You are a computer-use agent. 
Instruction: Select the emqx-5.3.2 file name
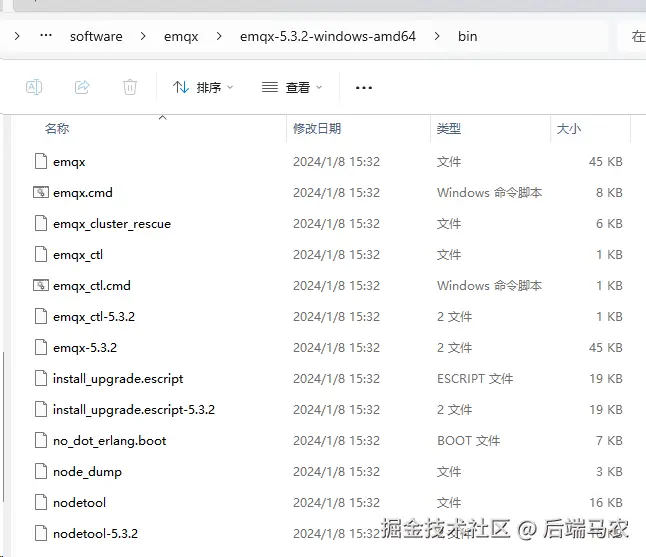(85, 348)
